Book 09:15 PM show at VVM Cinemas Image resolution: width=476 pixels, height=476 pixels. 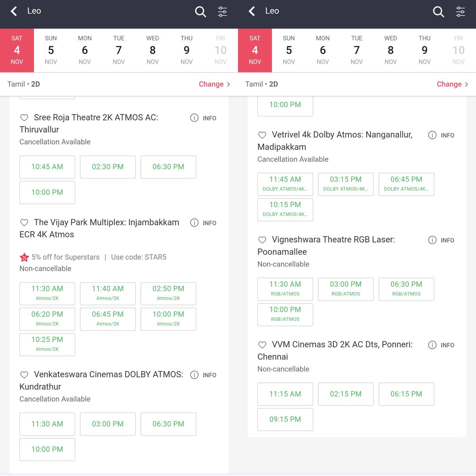click(285, 419)
